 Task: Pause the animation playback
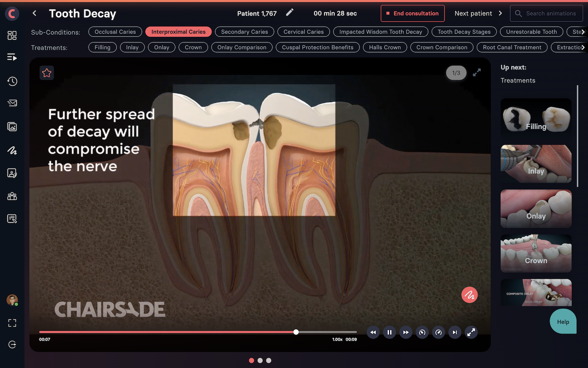point(389,332)
